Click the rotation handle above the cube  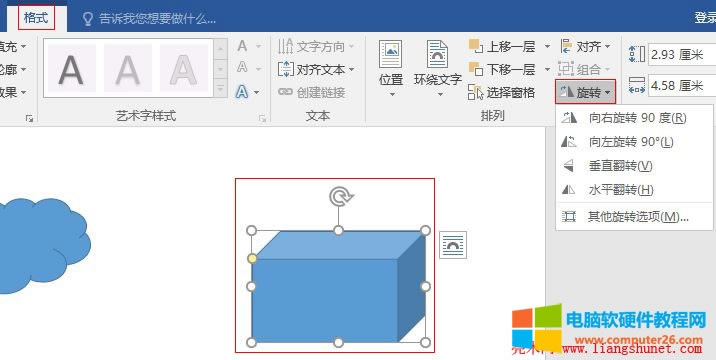pos(340,196)
